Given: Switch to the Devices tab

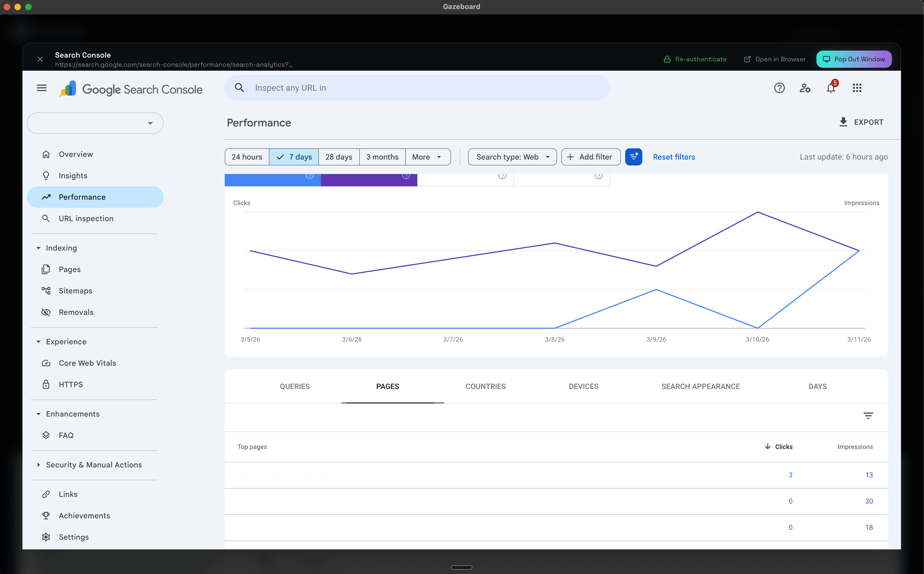Looking at the screenshot, I should click(x=583, y=387).
